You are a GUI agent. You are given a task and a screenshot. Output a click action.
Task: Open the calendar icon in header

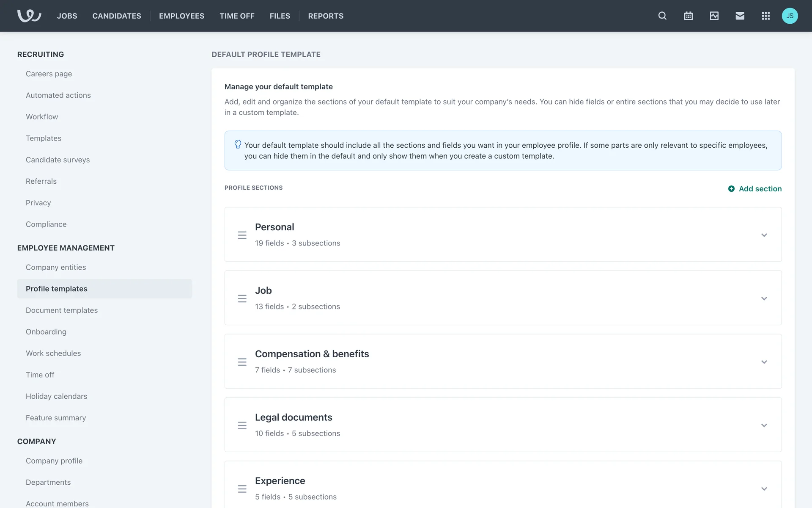688,16
